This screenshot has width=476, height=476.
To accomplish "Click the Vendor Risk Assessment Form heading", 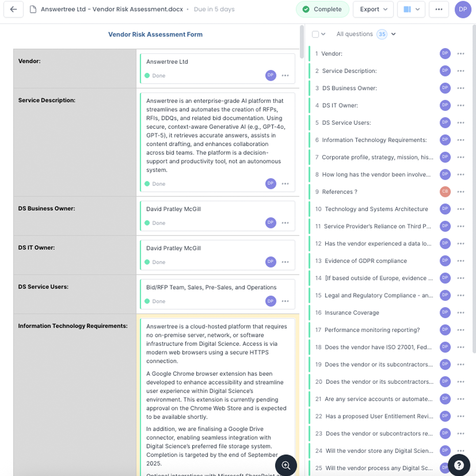I will (155, 34).
